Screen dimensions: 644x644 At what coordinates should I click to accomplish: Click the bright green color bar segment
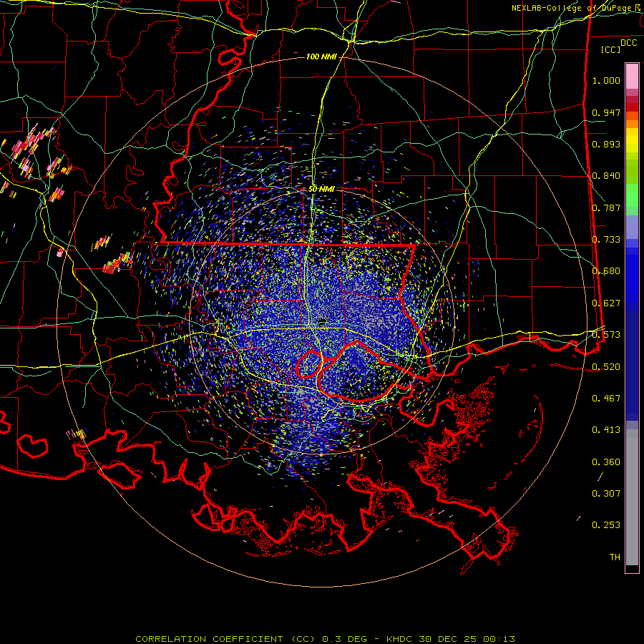[x=632, y=195]
